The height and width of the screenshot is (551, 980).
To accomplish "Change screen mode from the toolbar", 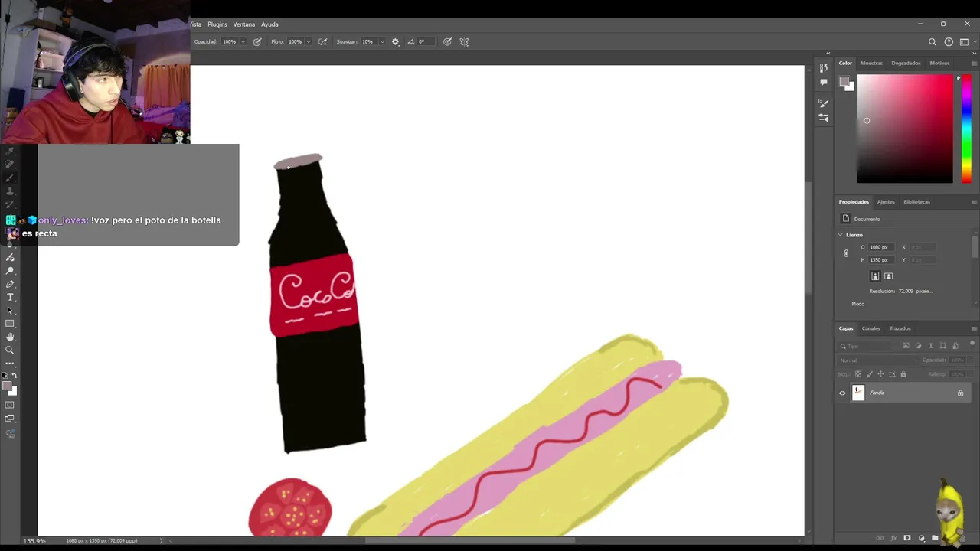I will (10, 419).
